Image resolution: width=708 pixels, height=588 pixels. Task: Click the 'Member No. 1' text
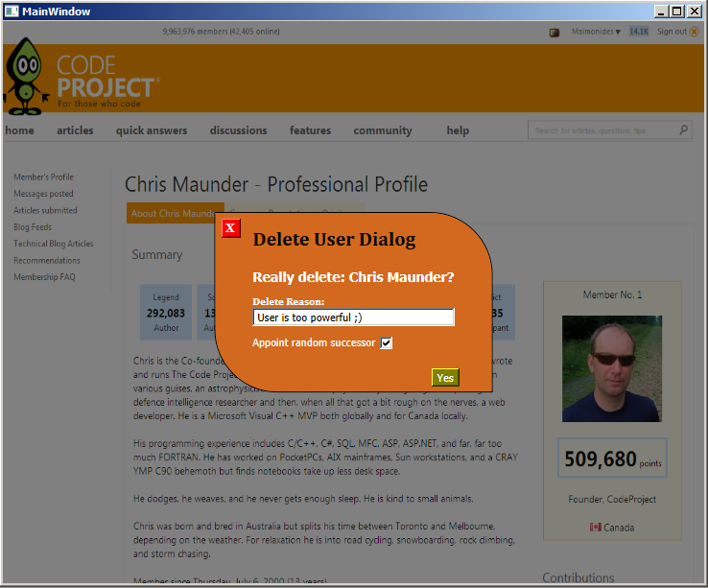[x=612, y=294]
